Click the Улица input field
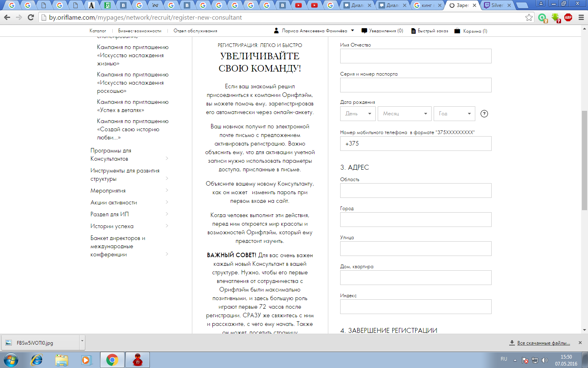The image size is (588, 368). coord(416,249)
